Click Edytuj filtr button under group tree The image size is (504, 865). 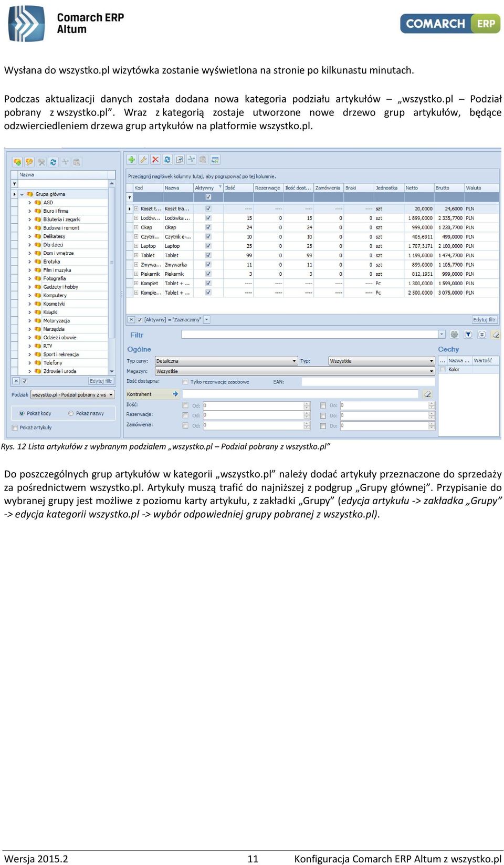(100, 381)
